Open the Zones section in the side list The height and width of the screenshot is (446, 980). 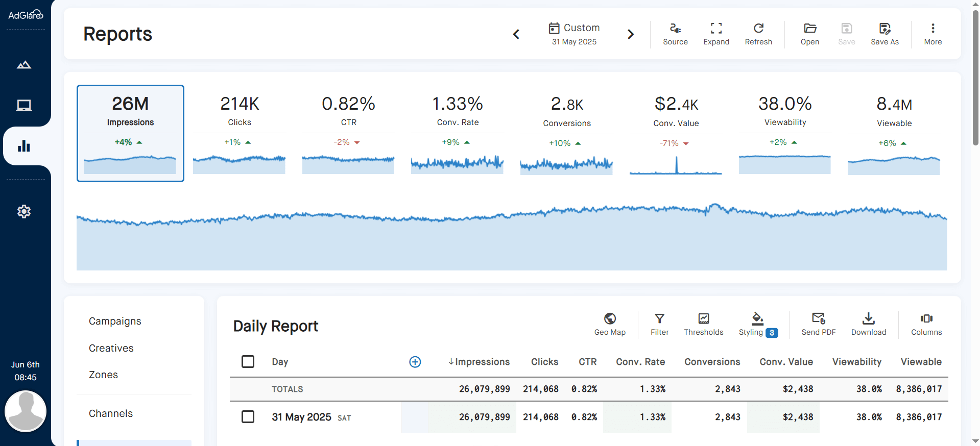click(103, 375)
